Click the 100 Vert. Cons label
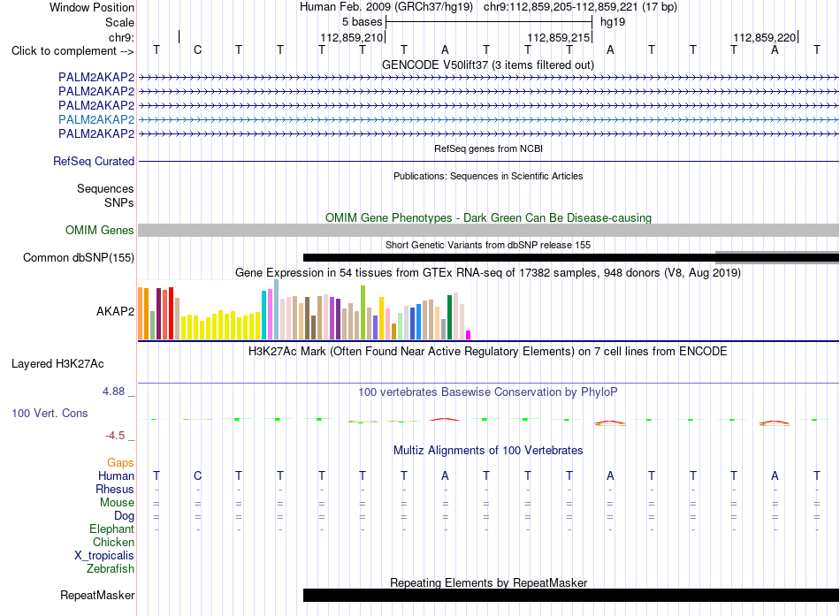Viewport: 840px width, 616px height. pos(50,413)
